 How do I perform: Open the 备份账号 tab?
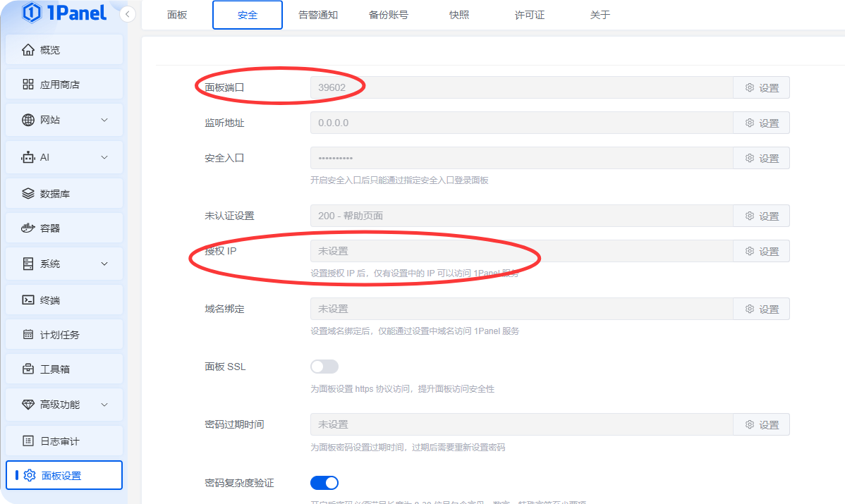coord(389,15)
